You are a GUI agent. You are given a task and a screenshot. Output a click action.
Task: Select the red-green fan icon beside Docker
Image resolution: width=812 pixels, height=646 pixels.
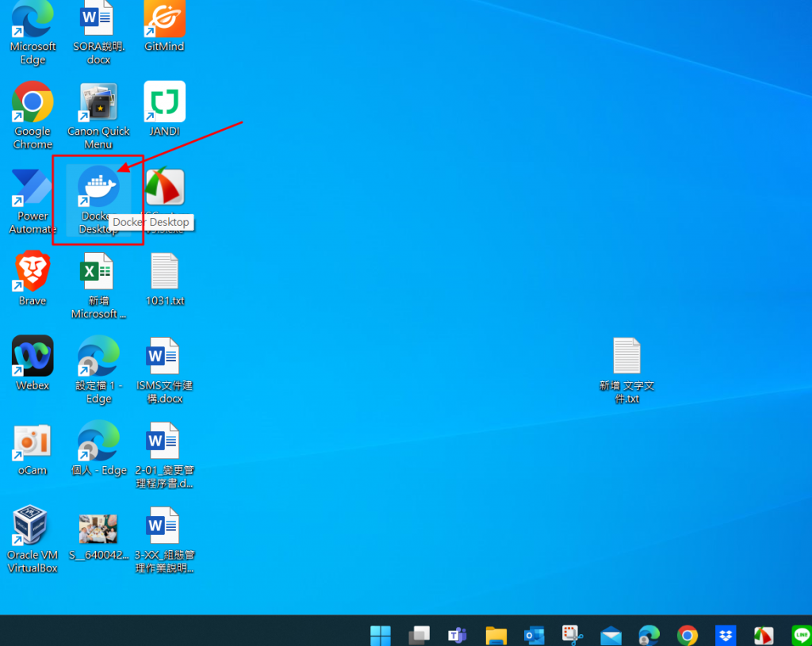coord(165,185)
